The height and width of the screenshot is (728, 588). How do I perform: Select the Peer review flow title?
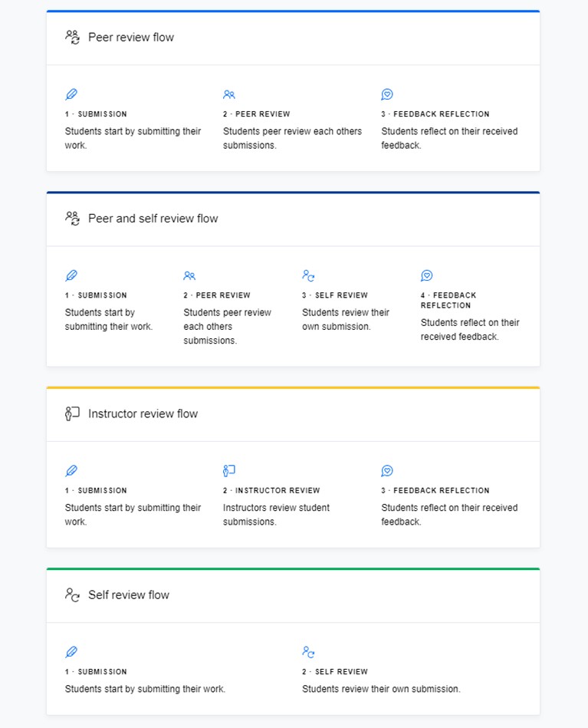[x=131, y=37]
